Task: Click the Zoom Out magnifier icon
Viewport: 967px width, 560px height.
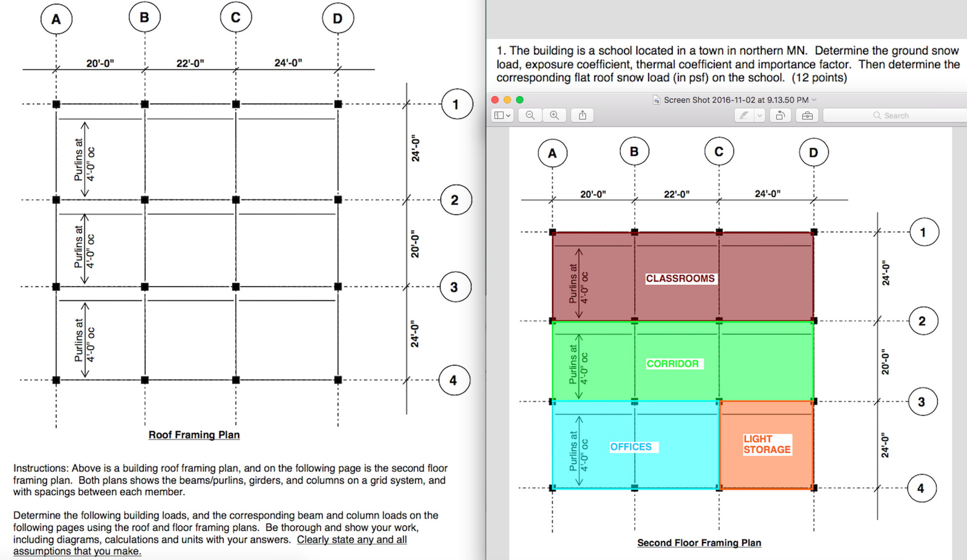Action: click(530, 114)
